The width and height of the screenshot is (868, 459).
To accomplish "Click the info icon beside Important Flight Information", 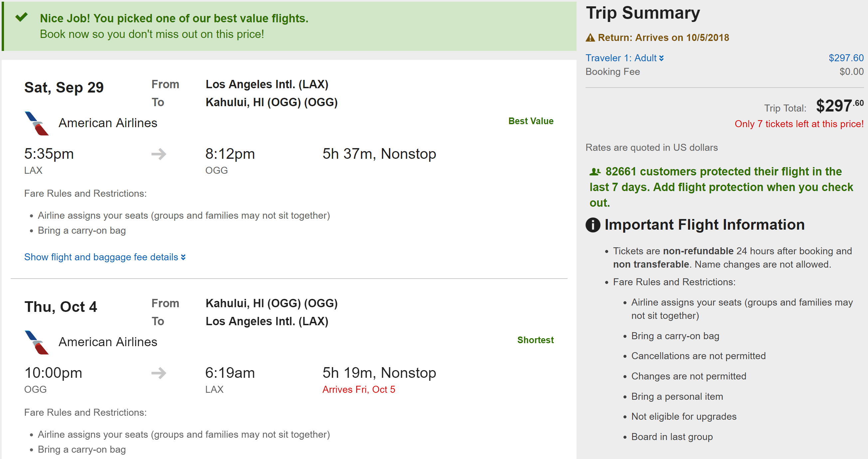I will (593, 225).
